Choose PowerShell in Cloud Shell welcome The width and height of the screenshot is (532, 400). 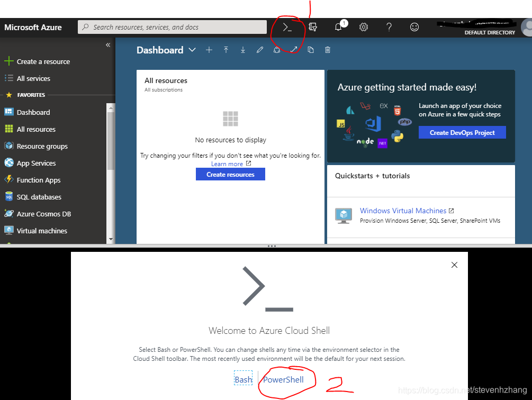pyautogui.click(x=283, y=379)
